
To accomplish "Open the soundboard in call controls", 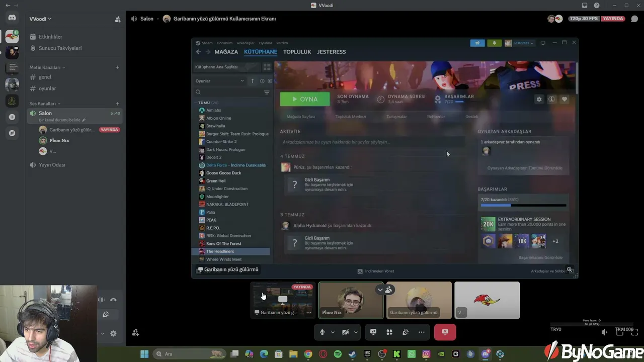I will click(x=406, y=332).
